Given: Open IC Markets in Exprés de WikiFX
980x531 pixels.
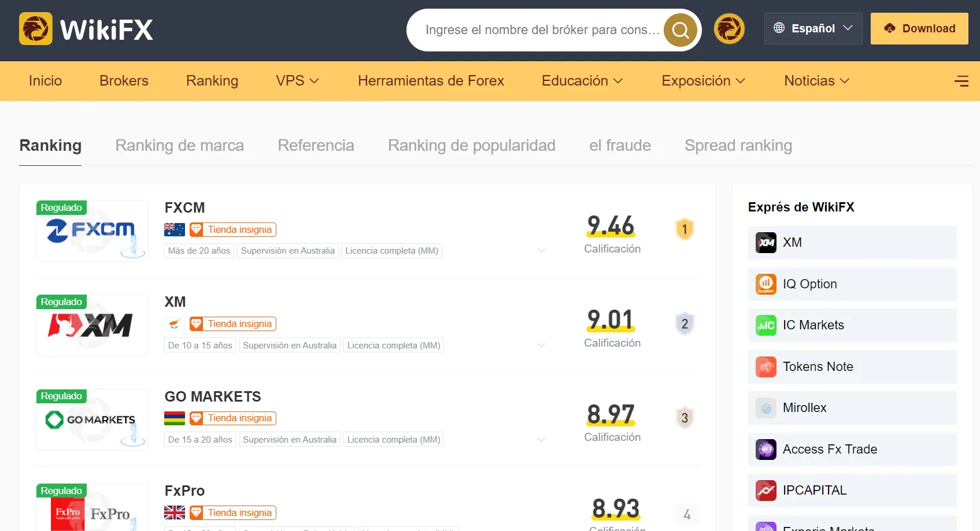Looking at the screenshot, I should [x=852, y=325].
